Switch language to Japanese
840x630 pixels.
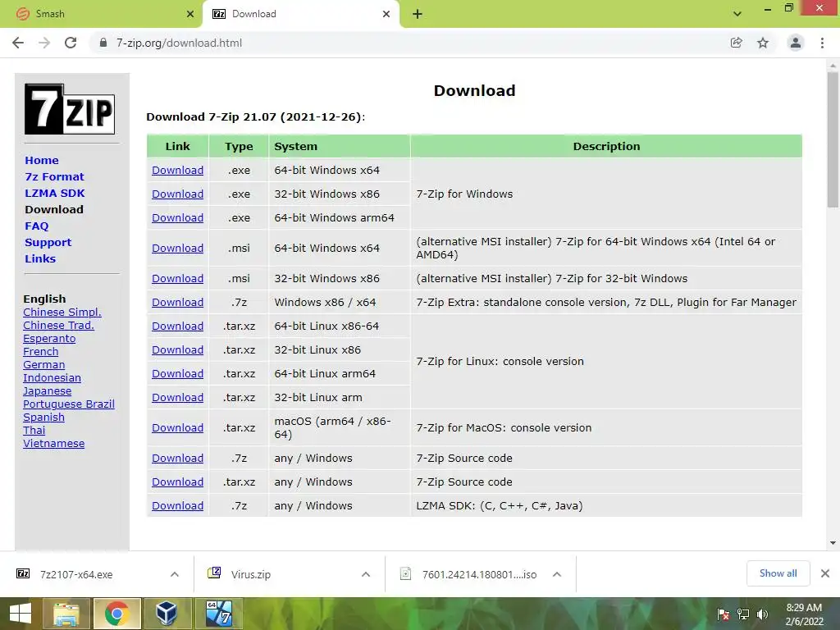point(47,391)
